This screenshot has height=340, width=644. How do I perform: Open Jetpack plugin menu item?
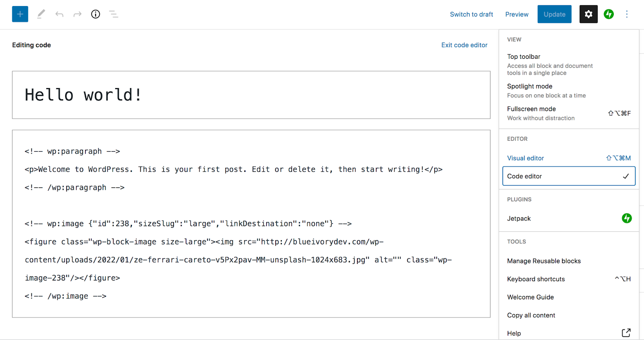click(569, 218)
